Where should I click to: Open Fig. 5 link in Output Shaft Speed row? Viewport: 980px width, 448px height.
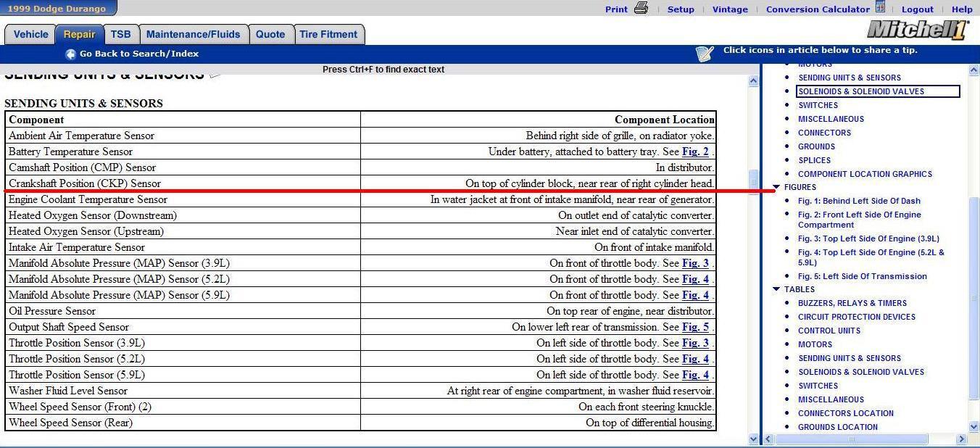[695, 327]
